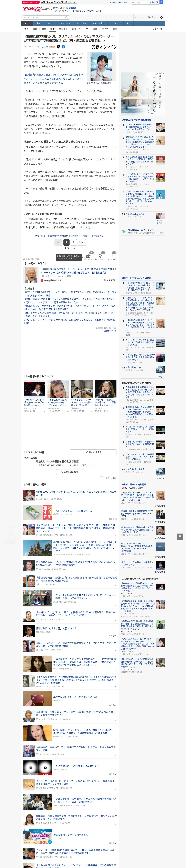186x868 pixels.
Task: Click the ログイン link
Action: pos(57,11)
